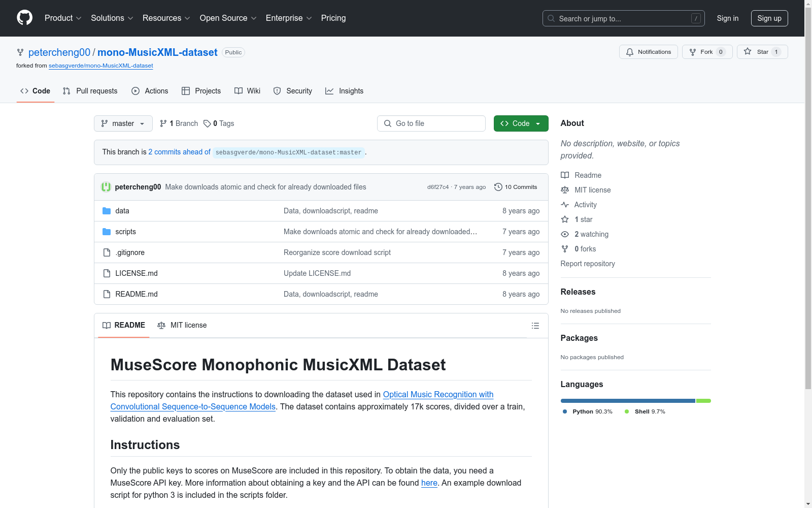Open the Actions tab
The width and height of the screenshot is (812, 508).
click(x=150, y=91)
